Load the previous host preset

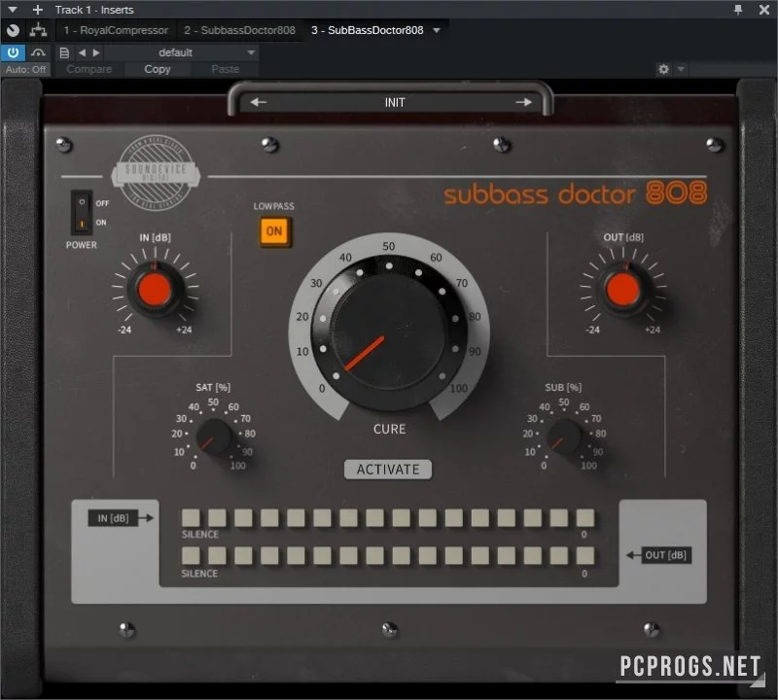[82, 52]
